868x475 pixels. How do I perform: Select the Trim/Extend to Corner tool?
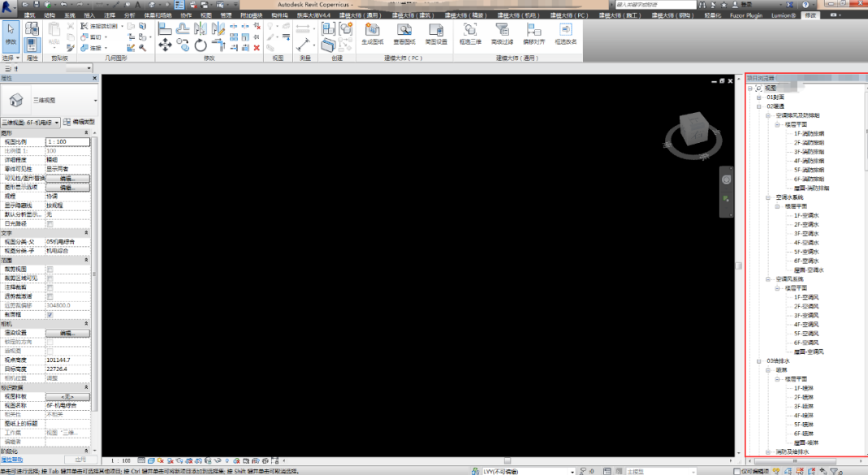(218, 45)
